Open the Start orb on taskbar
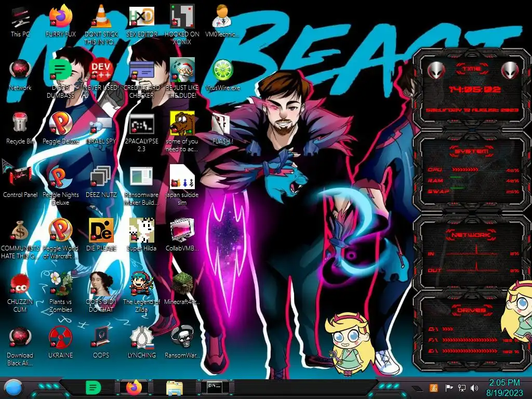This screenshot has height=399, width=532. 12,388
